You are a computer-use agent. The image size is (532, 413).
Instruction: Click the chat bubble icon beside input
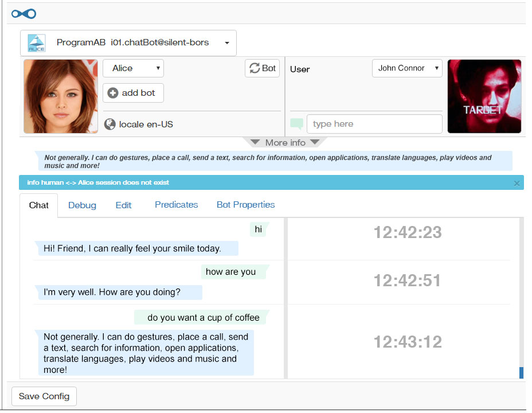coord(296,124)
